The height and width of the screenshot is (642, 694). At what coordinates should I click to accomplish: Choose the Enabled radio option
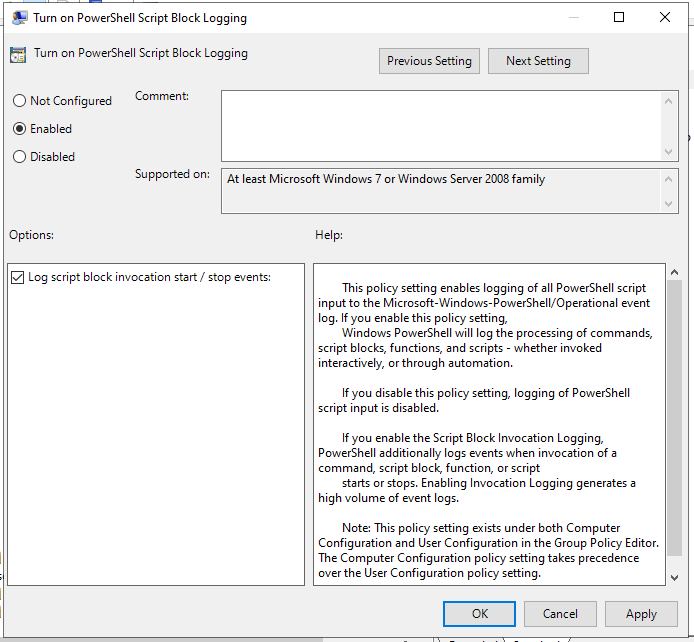(x=19, y=129)
